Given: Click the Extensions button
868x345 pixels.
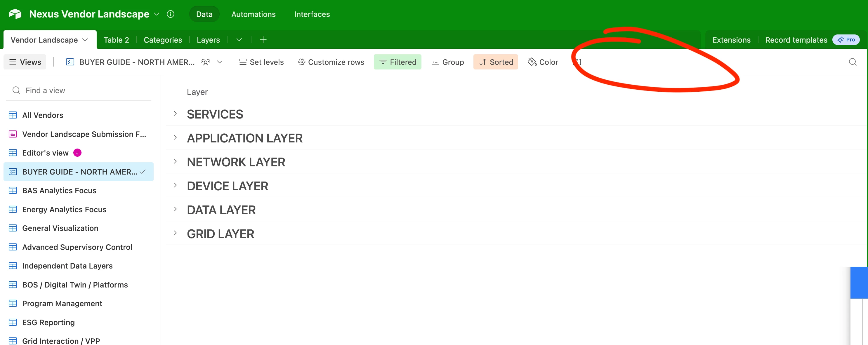Looking at the screenshot, I should (x=731, y=40).
